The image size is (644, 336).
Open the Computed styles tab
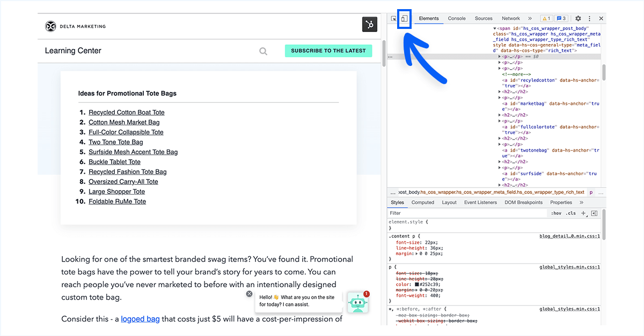(422, 203)
